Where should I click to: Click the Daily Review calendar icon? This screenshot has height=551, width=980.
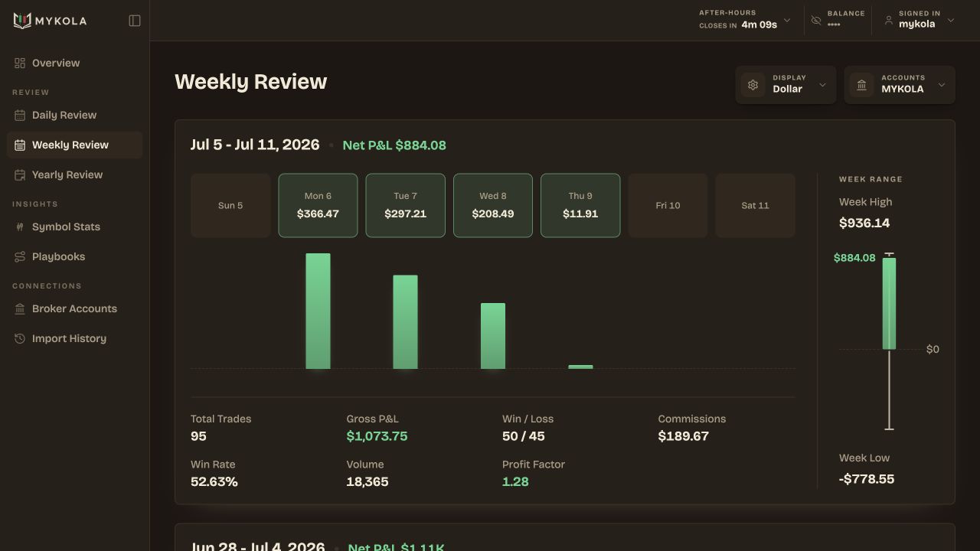20,115
